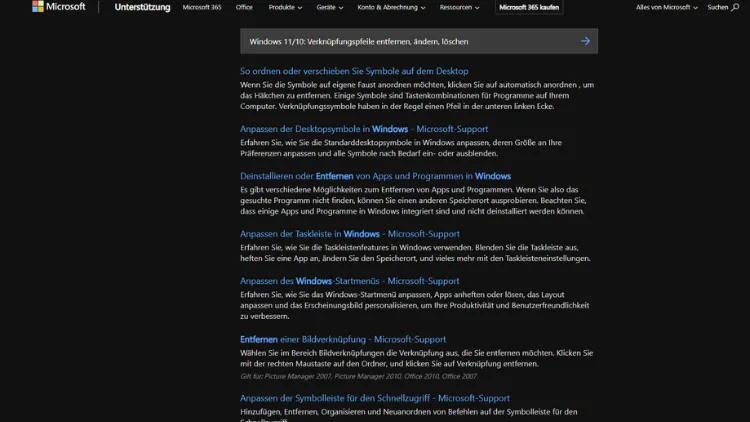Click the Microsoft logo
Viewport: 750px width, 422px height.
[58, 7]
